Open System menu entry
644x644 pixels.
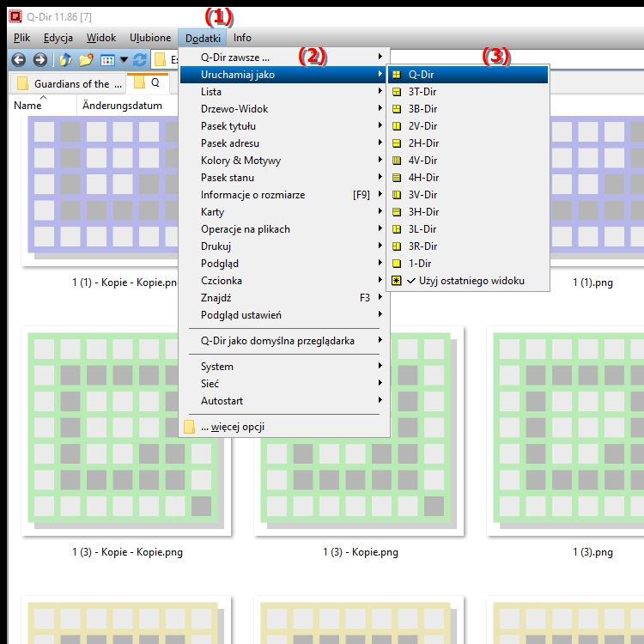(283, 367)
